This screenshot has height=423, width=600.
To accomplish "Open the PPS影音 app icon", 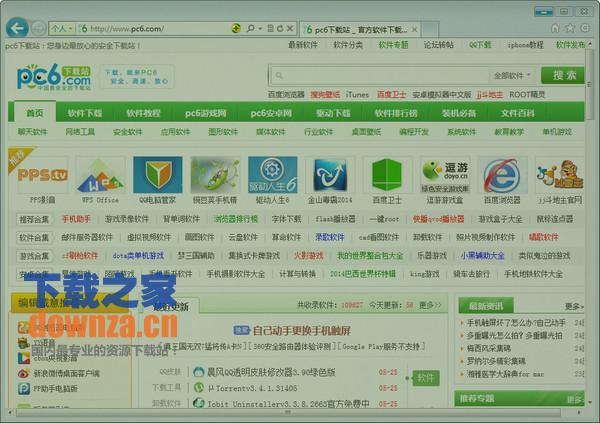I will (x=42, y=176).
